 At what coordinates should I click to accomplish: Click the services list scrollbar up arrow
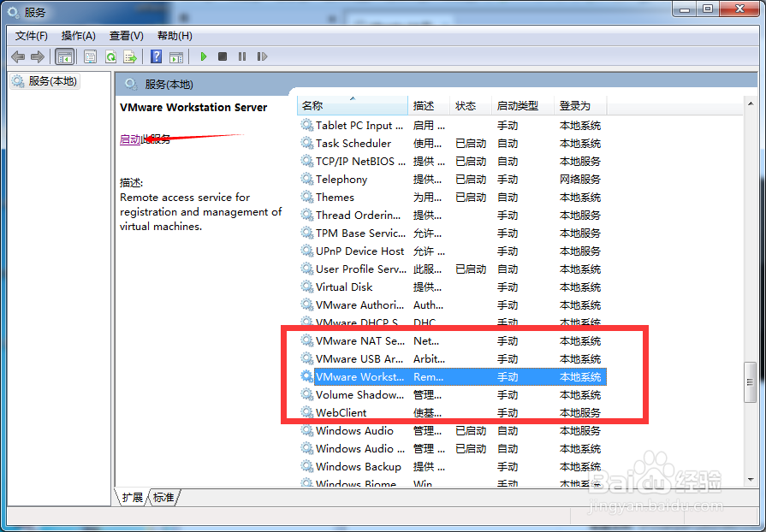pyautogui.click(x=751, y=103)
